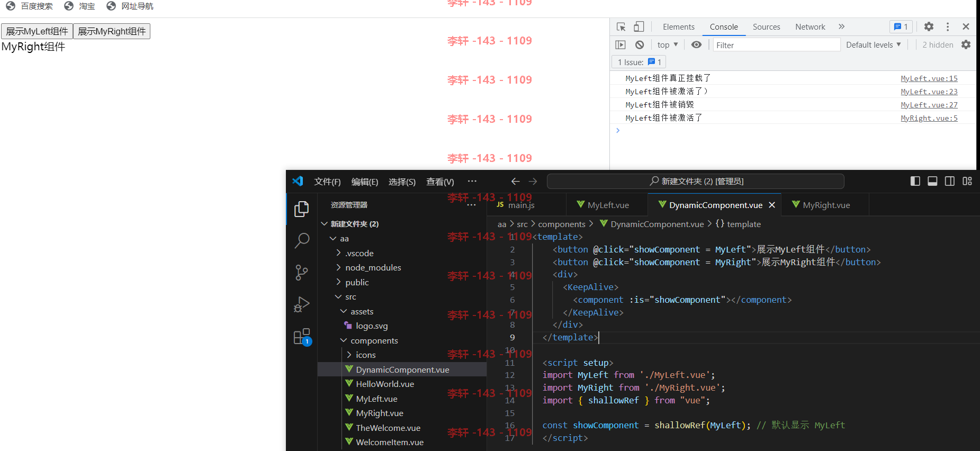Open the VS Code 编辑(E) menu

pyautogui.click(x=365, y=182)
